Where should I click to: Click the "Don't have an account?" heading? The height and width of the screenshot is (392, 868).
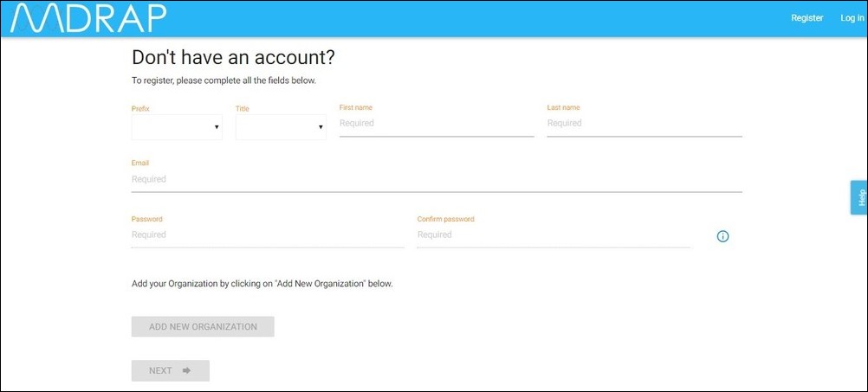click(233, 58)
